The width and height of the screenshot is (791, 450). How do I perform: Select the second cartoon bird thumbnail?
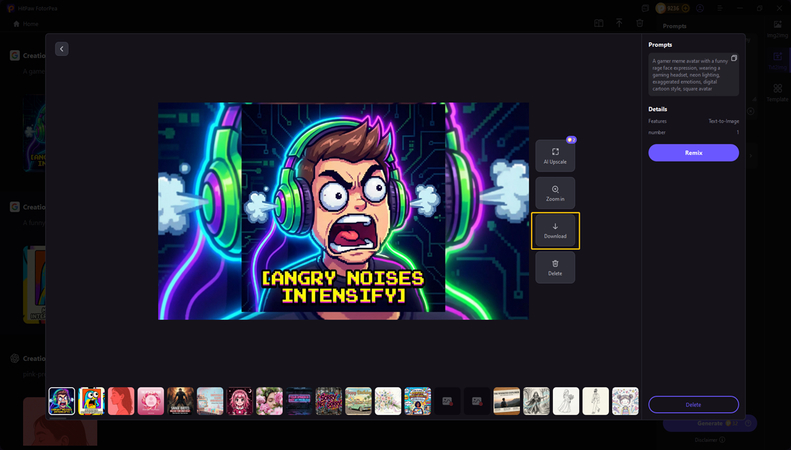coord(92,401)
